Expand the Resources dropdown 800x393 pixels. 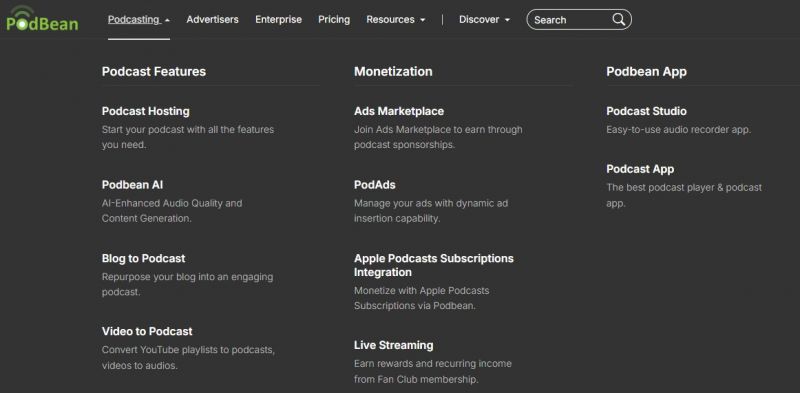(x=395, y=19)
